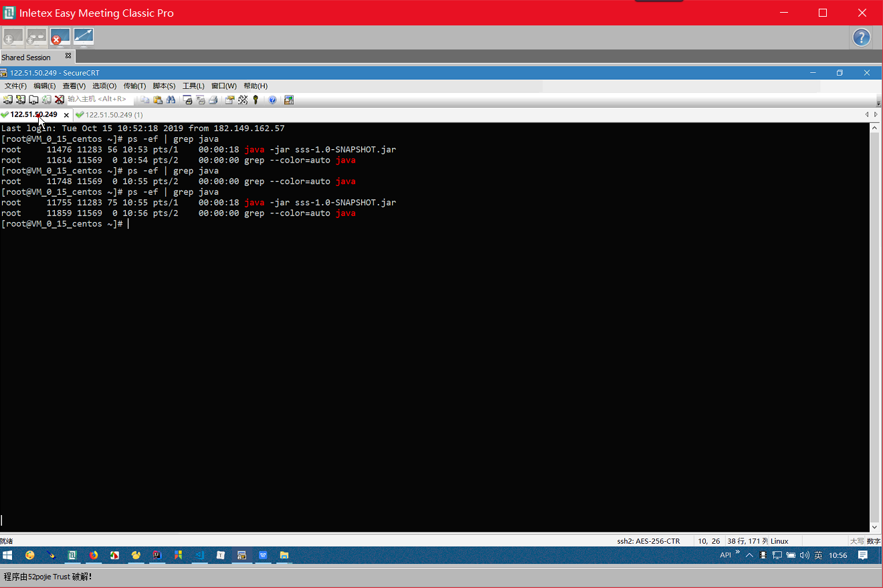Click 程序由52pojie Trust 破解! status text
Screen dimensions: 883x588
[x=47, y=577]
